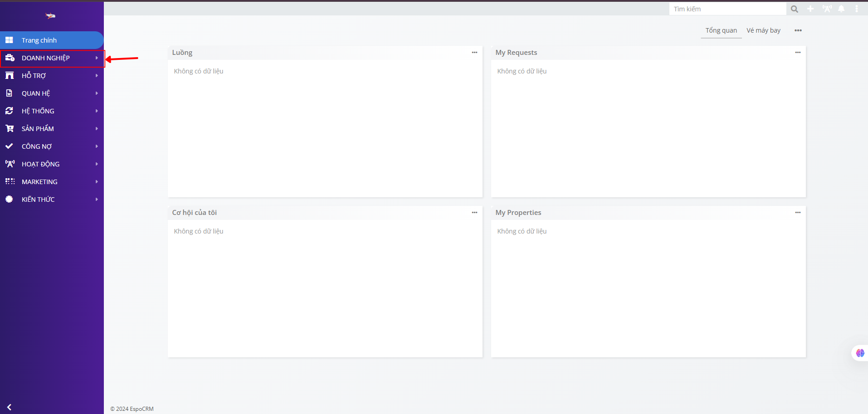
Task: Click the brain assistant floating icon
Action: (x=860, y=353)
